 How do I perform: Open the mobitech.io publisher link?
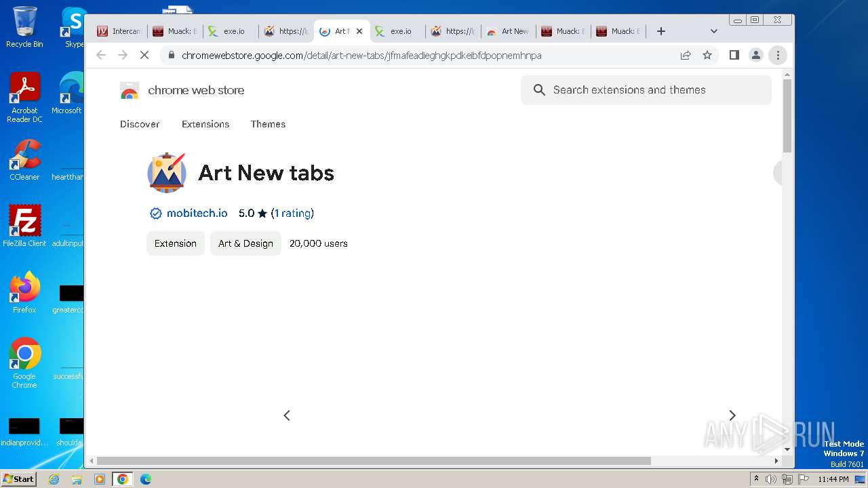point(197,213)
